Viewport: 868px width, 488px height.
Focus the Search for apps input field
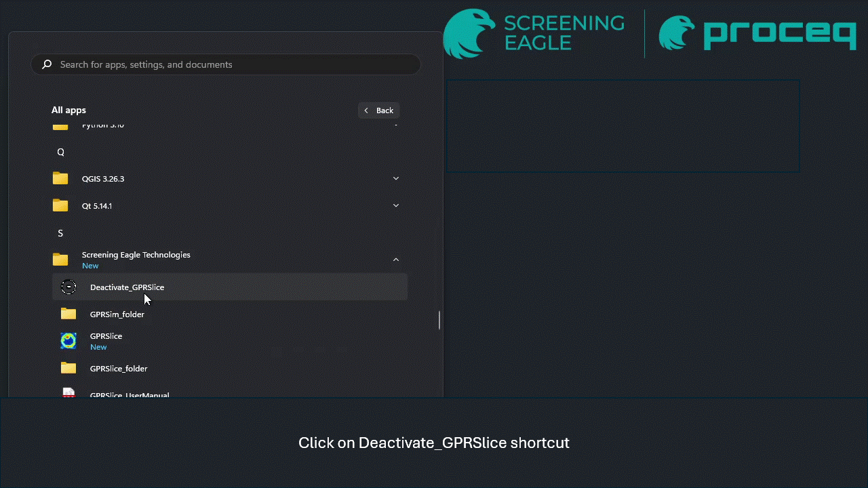click(226, 64)
